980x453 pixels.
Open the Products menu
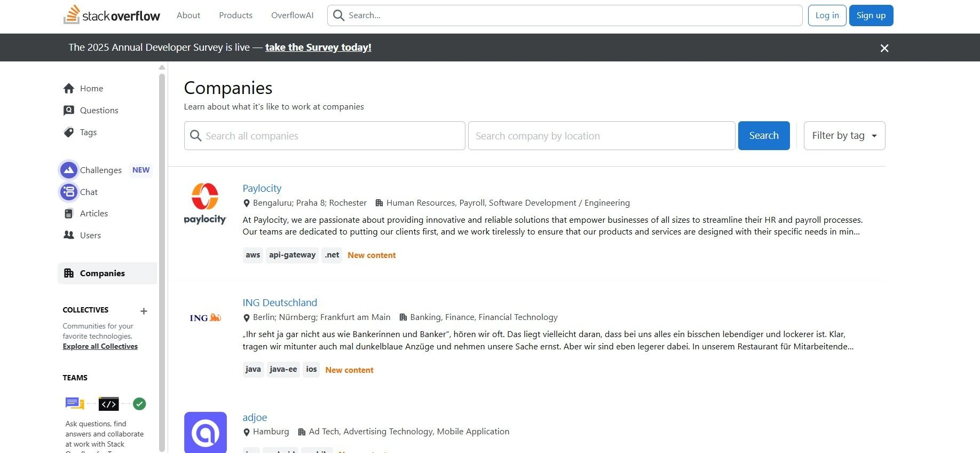click(x=235, y=15)
